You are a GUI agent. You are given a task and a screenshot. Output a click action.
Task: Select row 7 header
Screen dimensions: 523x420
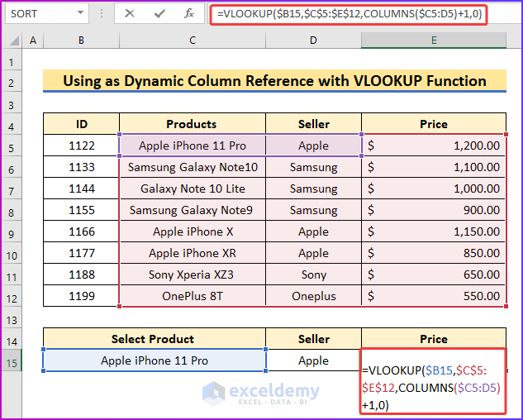12,189
